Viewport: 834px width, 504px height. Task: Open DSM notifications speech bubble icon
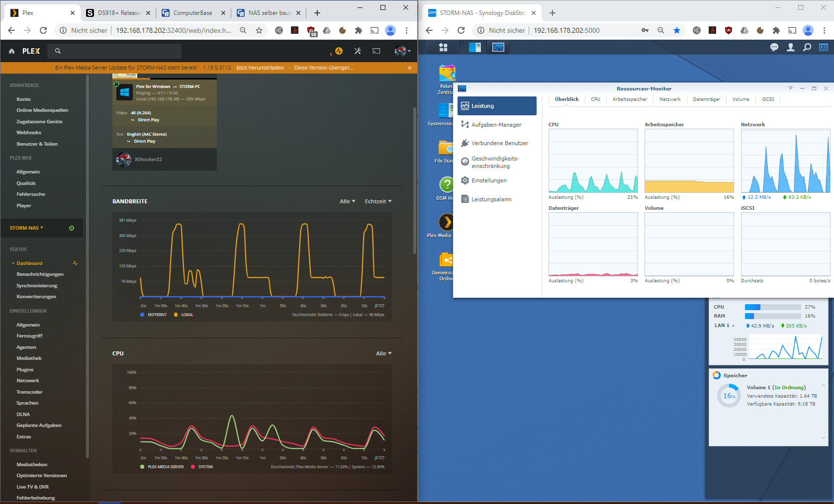774,47
